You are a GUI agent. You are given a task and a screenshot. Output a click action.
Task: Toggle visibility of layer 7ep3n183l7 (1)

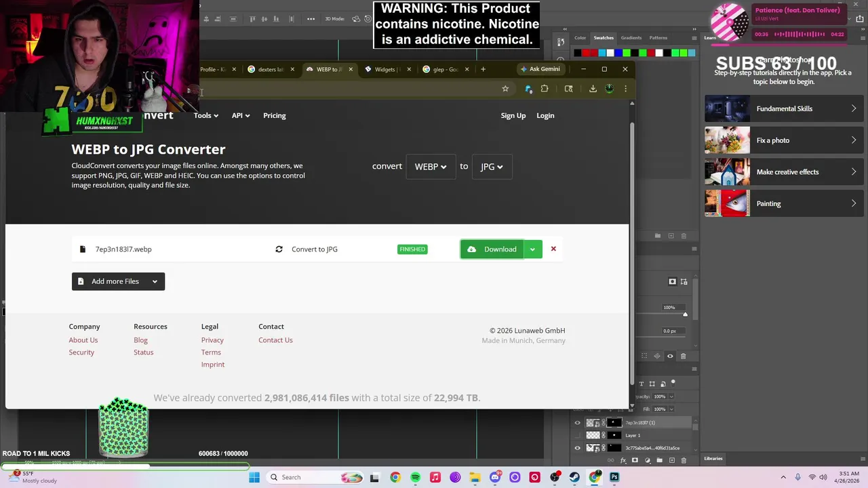[x=578, y=423]
